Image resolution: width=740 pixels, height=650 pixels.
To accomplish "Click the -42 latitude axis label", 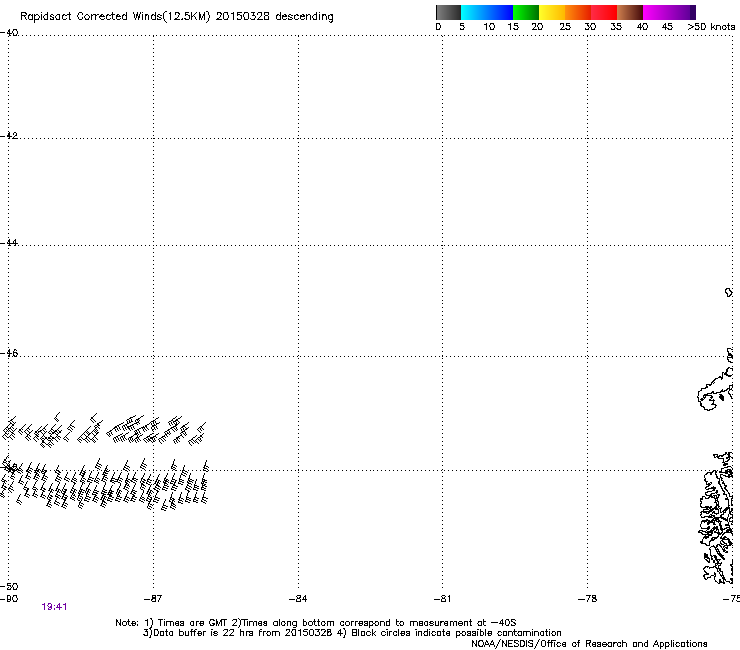I will [x=9, y=135].
